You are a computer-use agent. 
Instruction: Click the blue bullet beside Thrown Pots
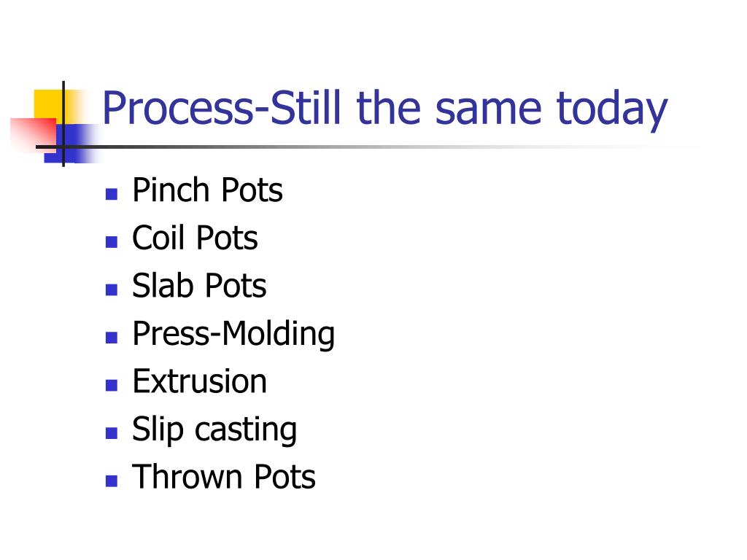(x=112, y=481)
